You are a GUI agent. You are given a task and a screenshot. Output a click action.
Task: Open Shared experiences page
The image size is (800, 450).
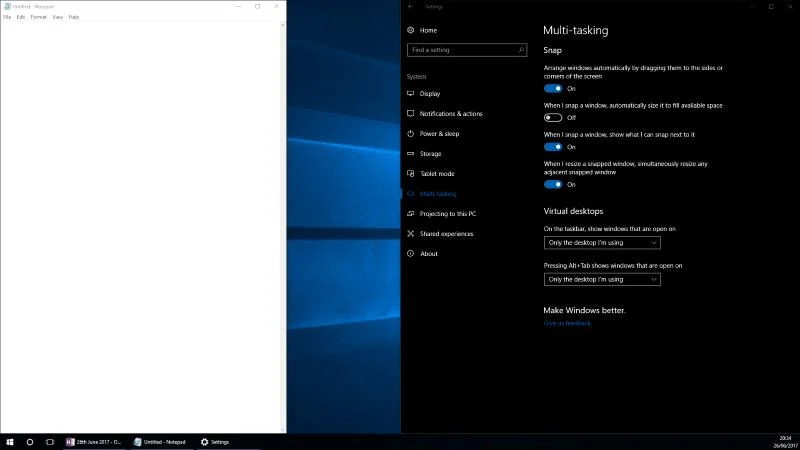(x=446, y=234)
